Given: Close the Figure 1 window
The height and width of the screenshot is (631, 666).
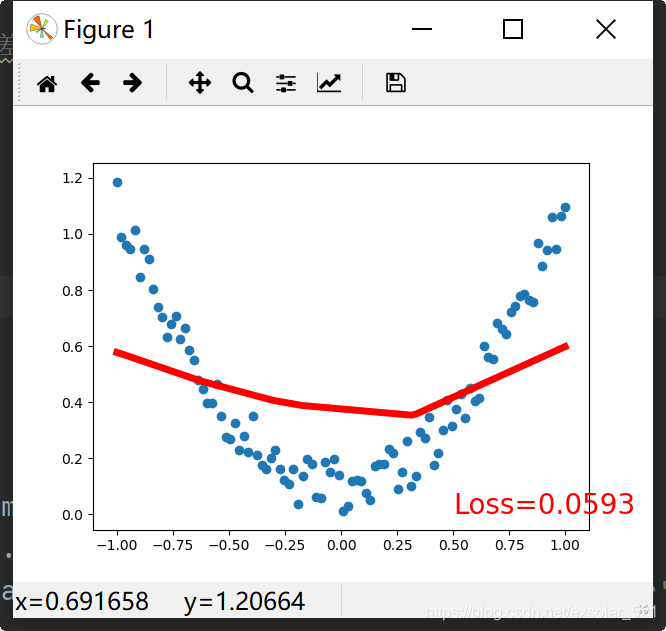Looking at the screenshot, I should pyautogui.click(x=606, y=29).
